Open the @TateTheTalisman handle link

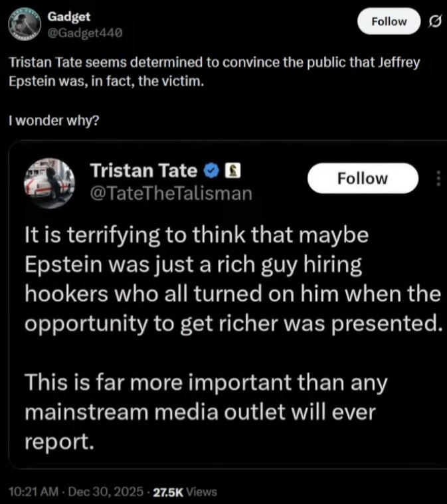pyautogui.click(x=171, y=193)
